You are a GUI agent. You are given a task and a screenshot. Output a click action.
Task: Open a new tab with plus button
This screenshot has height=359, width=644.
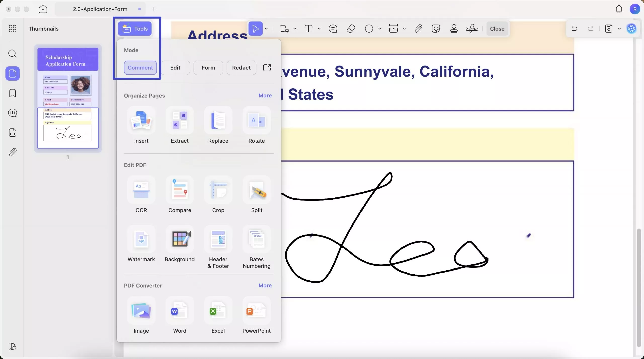(x=154, y=9)
